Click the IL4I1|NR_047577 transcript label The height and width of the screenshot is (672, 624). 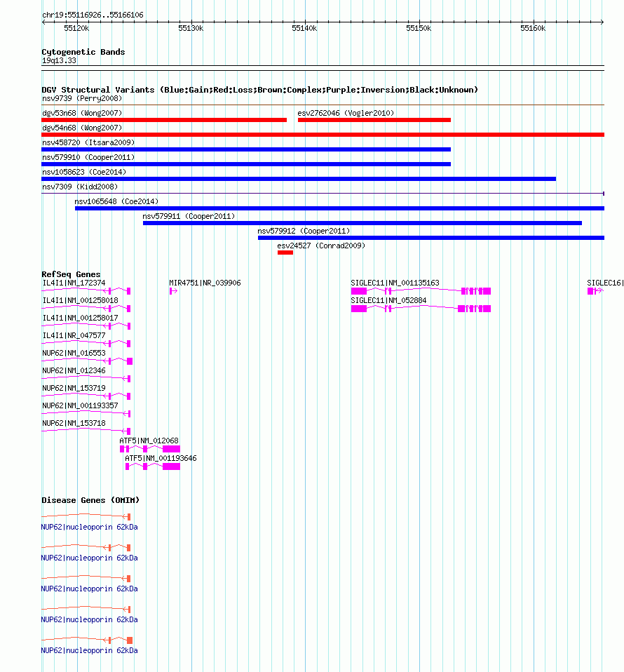coord(74,335)
